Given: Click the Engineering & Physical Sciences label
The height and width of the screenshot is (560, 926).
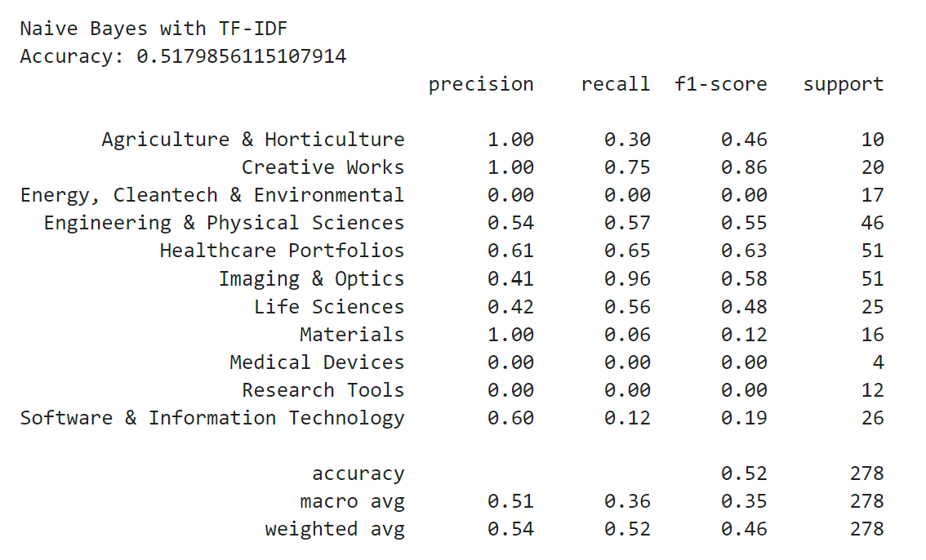Looking at the screenshot, I should tap(224, 224).
